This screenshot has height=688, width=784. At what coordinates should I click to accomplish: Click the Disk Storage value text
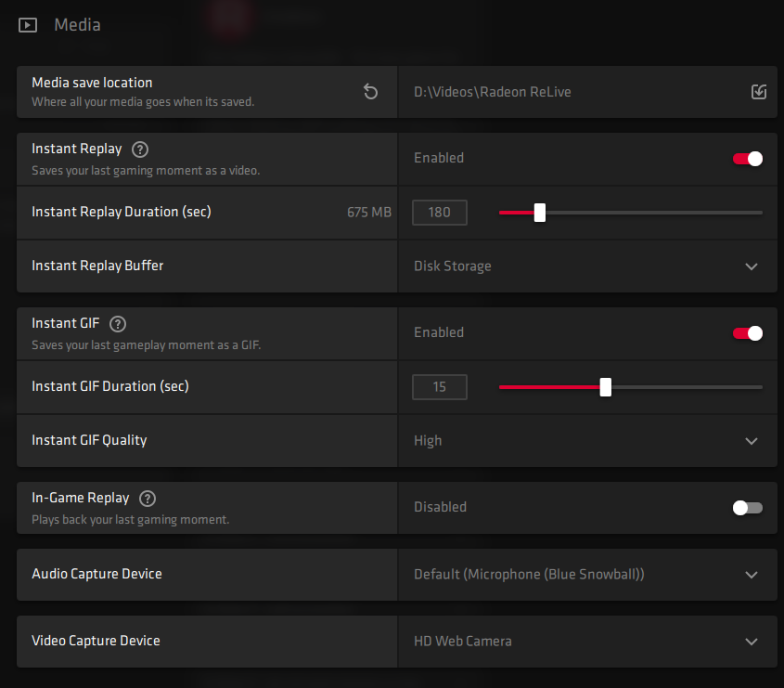click(x=453, y=266)
